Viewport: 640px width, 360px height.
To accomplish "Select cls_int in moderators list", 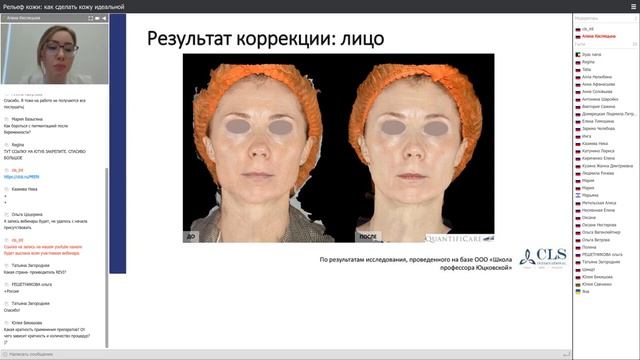I will (x=588, y=29).
